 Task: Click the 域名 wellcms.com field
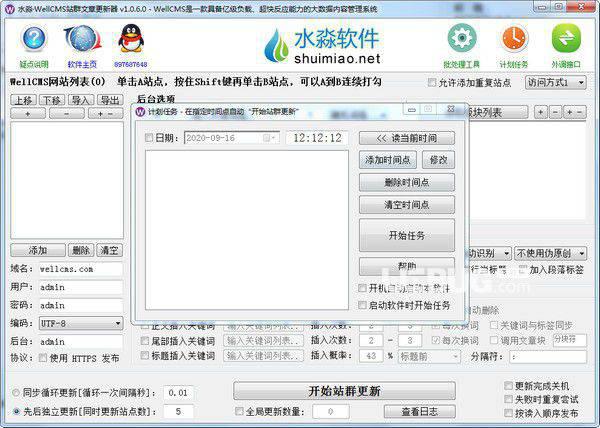(x=81, y=269)
